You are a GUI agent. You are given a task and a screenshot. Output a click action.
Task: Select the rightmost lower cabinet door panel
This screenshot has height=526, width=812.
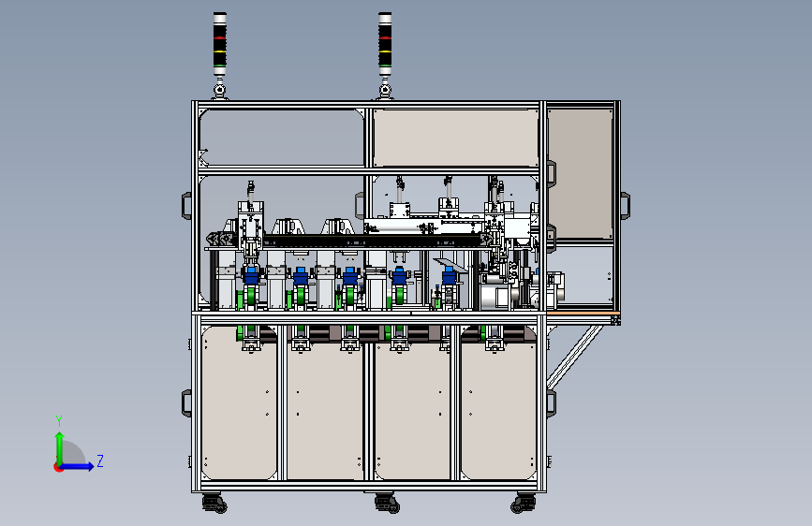tap(498, 402)
